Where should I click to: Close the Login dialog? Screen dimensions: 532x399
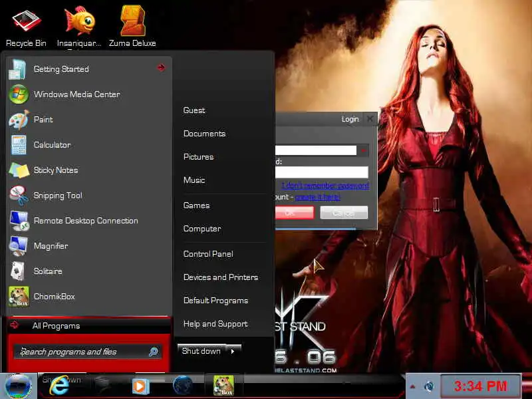tap(370, 119)
